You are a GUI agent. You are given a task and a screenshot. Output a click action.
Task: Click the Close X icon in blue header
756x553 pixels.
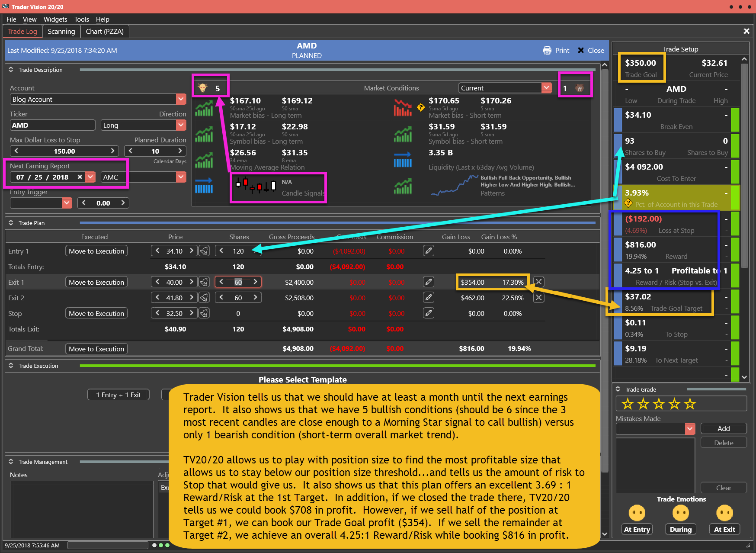pyautogui.click(x=581, y=50)
